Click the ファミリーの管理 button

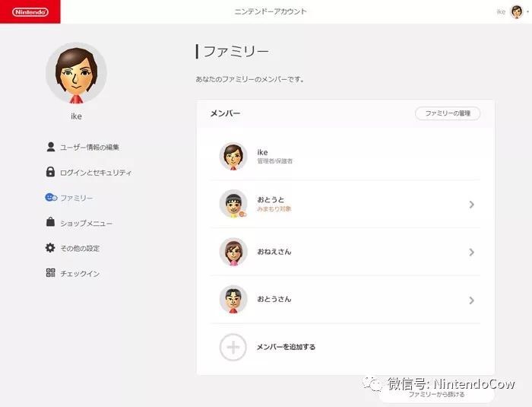(448, 113)
